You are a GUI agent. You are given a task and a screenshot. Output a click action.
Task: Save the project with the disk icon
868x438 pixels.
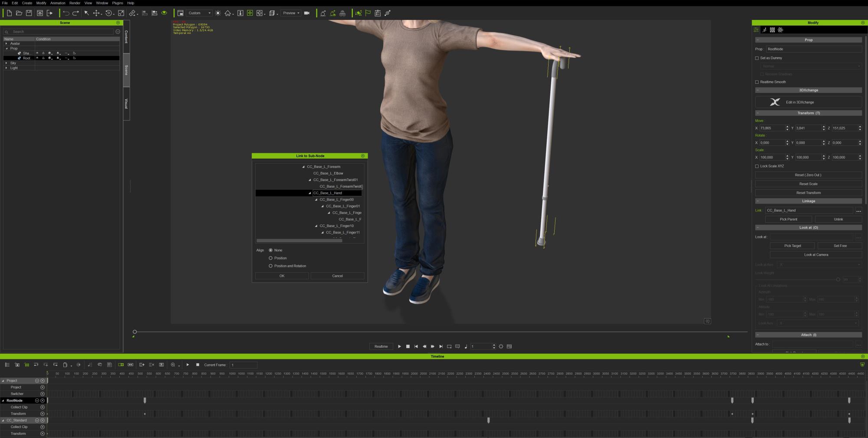click(29, 13)
